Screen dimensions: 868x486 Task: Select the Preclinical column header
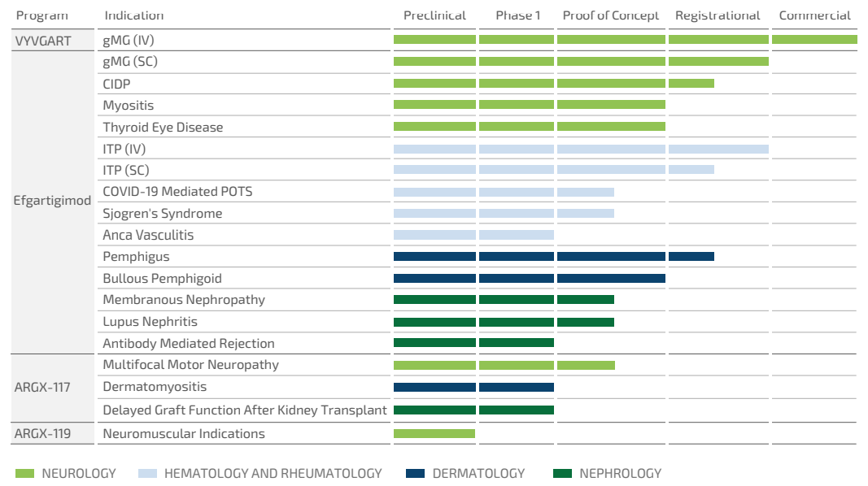point(434,15)
